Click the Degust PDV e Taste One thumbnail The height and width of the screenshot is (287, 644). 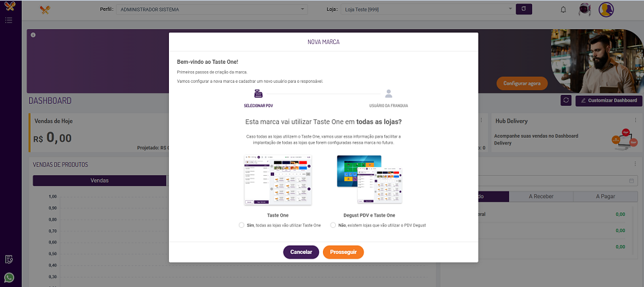coord(369,179)
